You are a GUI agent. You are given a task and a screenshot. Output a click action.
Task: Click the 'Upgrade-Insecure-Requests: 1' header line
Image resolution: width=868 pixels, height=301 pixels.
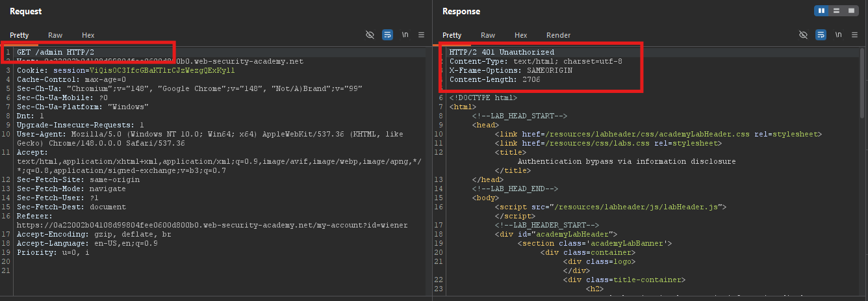81,125
